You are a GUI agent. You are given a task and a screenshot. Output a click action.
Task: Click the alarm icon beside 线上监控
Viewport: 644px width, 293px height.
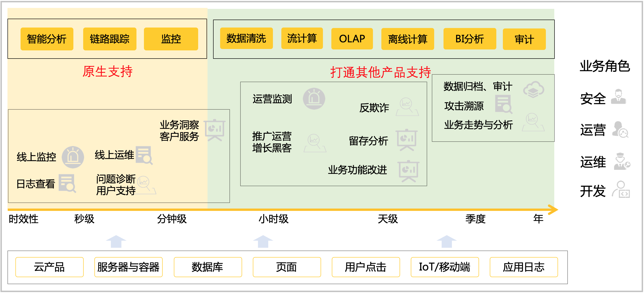(x=73, y=157)
